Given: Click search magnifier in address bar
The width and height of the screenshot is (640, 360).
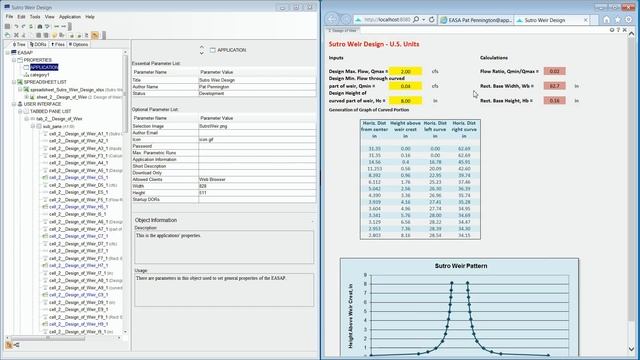Looking at the screenshot, I should point(416,20).
